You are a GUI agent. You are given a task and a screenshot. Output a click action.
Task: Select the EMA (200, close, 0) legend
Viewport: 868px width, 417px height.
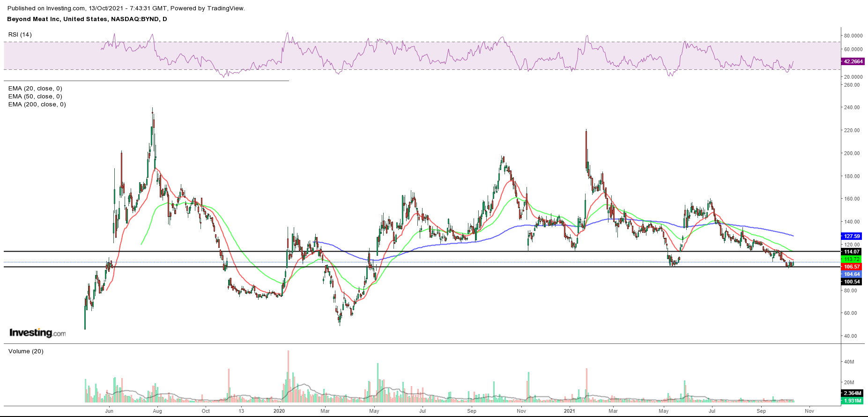coord(37,104)
